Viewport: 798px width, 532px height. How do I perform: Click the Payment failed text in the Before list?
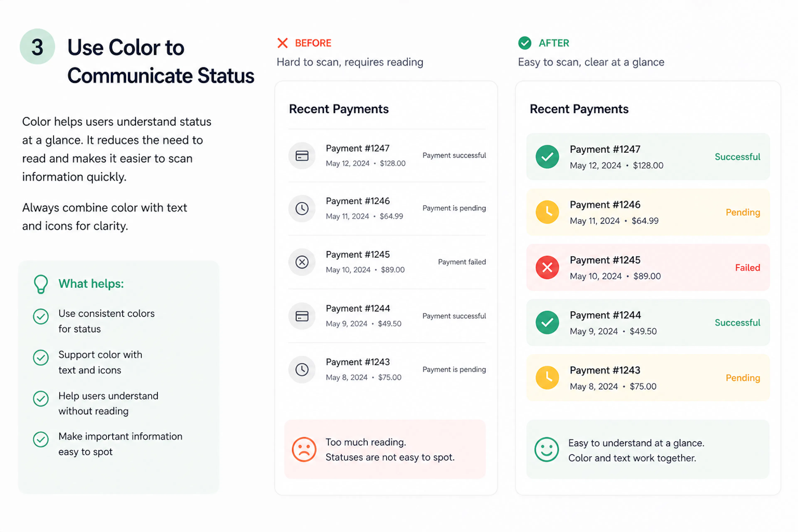[462, 262]
